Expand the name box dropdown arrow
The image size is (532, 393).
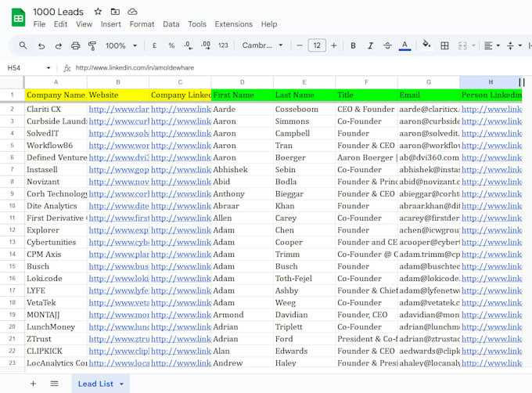[49, 68]
